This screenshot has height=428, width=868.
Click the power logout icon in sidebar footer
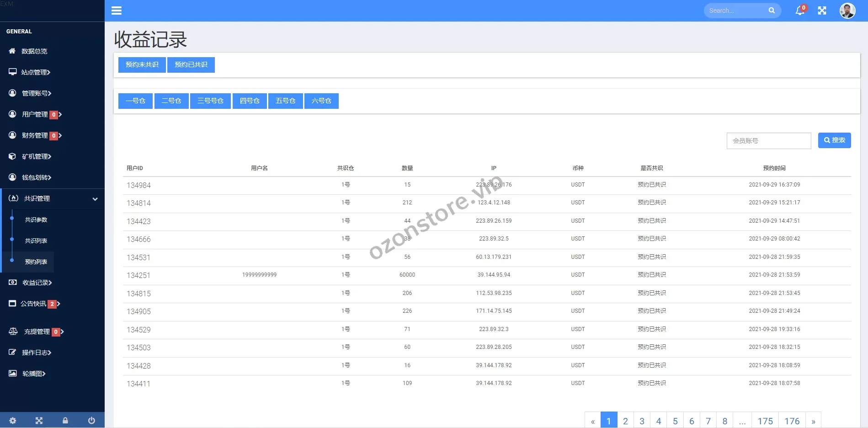pos(91,421)
